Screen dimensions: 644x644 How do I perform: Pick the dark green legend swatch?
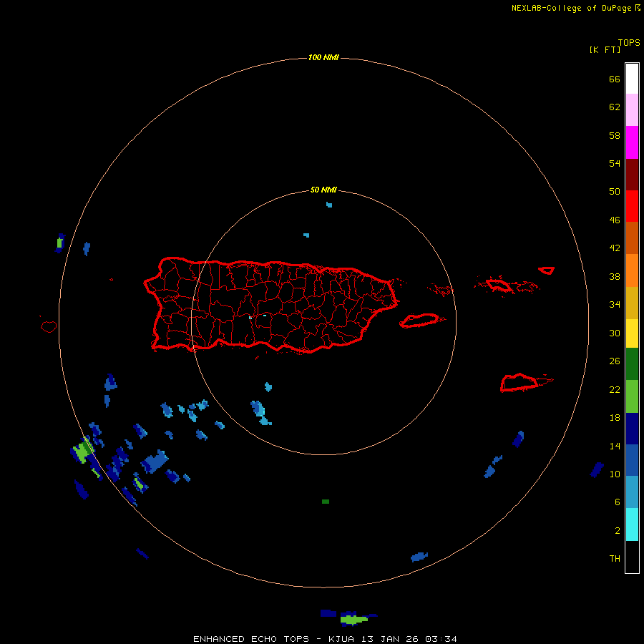click(632, 364)
